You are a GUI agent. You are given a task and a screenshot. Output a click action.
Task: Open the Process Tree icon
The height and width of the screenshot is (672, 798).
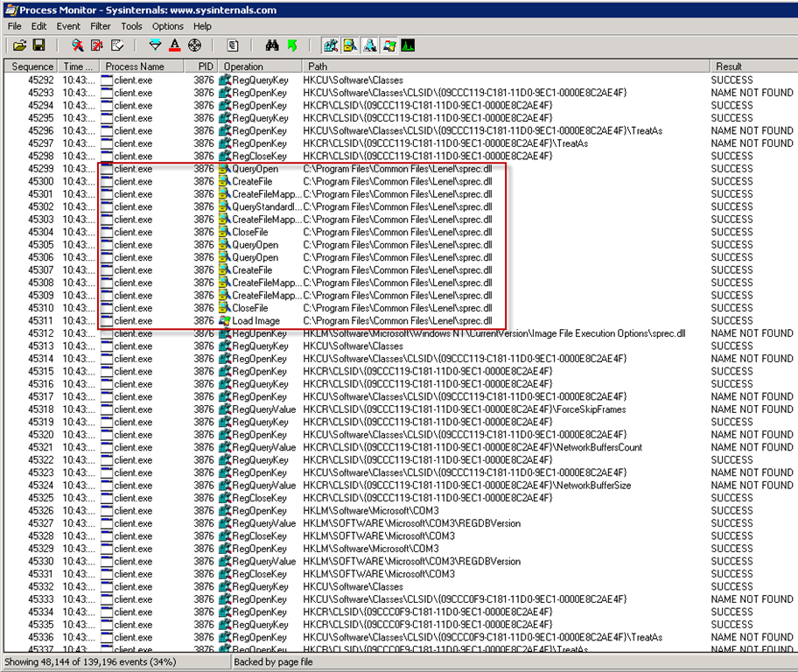pyautogui.click(x=233, y=45)
